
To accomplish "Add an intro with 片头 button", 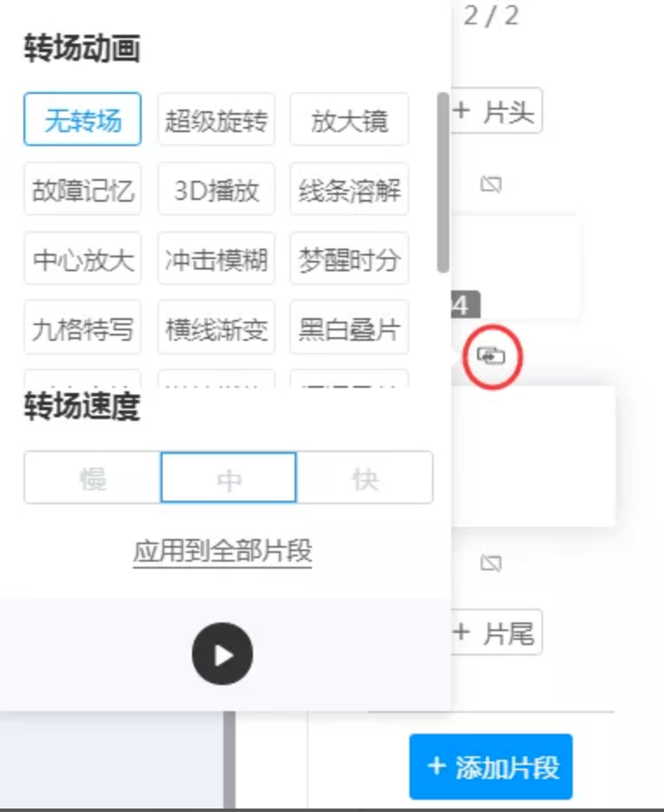I will [x=495, y=110].
